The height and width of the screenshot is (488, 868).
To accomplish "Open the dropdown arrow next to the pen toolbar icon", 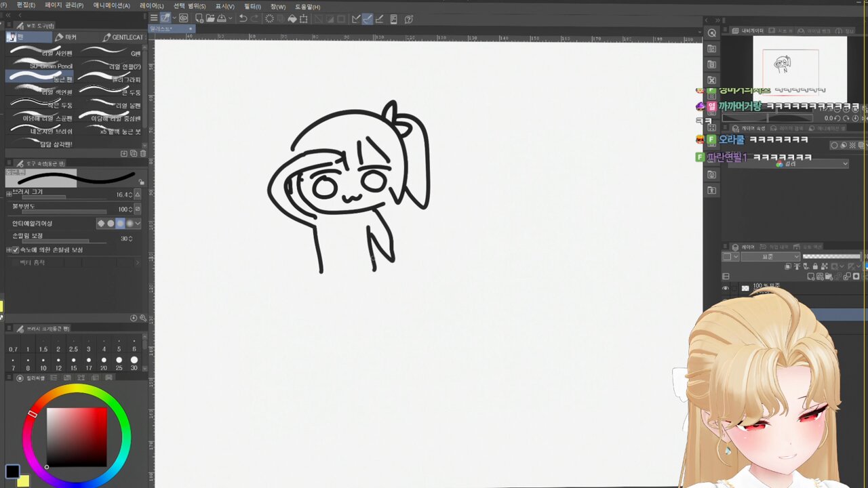I will 175,18.
